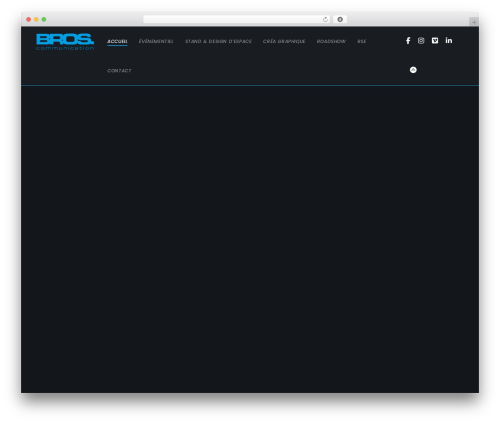Screen dimensions: 500x423
Task: Reload the page using the refresh icon
Action: (325, 19)
